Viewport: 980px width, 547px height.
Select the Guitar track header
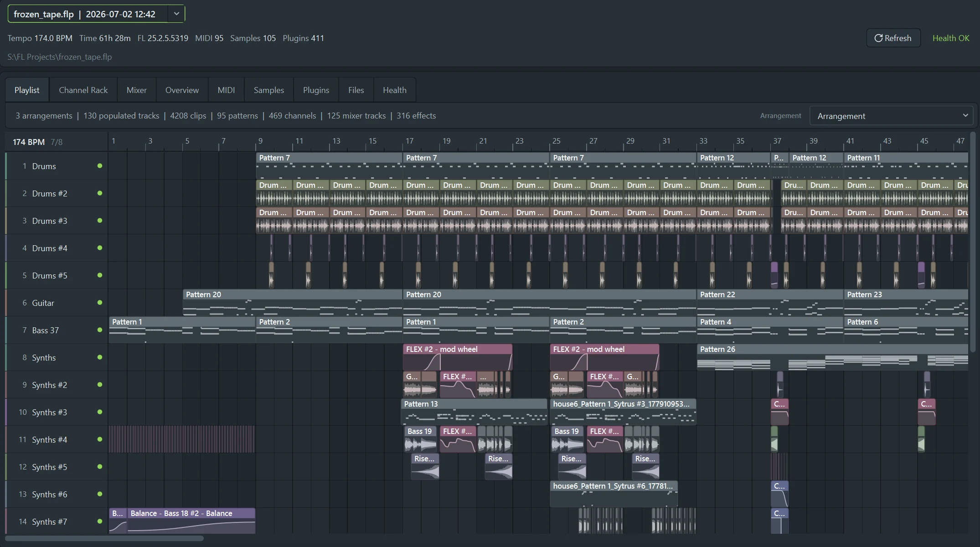click(57, 303)
